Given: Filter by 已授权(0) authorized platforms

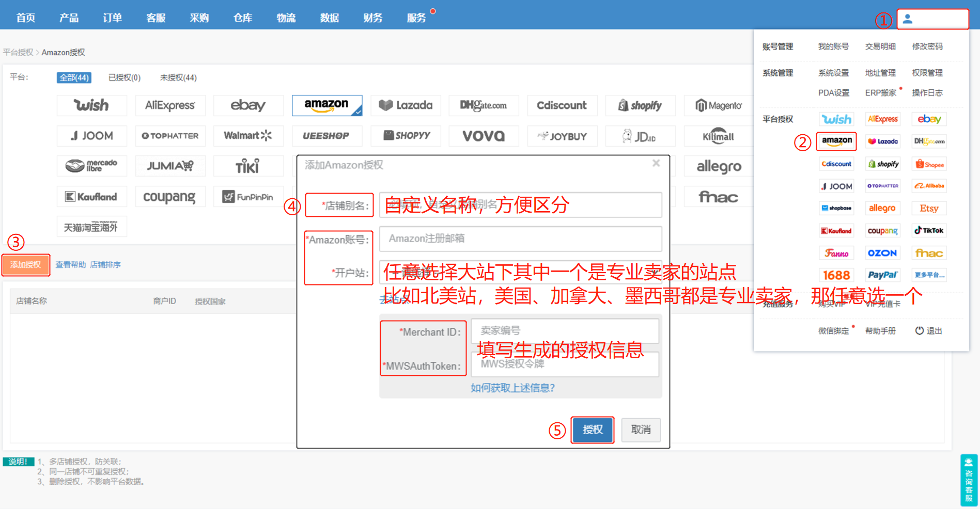Looking at the screenshot, I should 123,77.
